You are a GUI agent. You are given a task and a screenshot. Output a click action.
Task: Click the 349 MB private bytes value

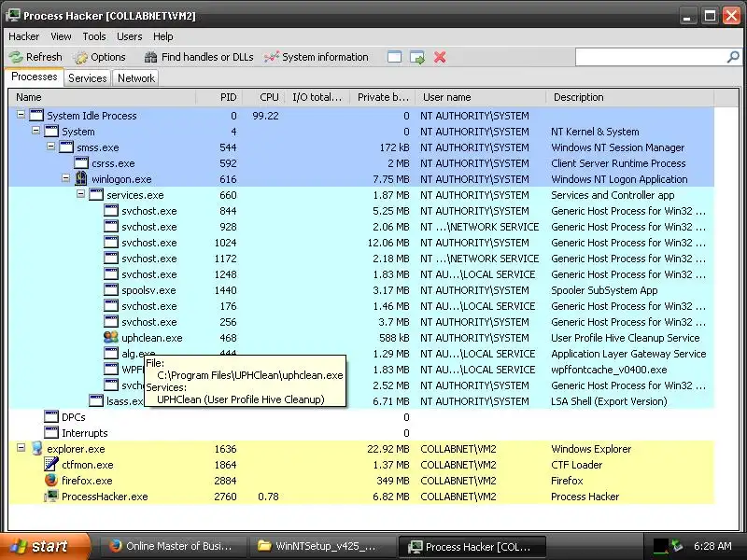392,481
